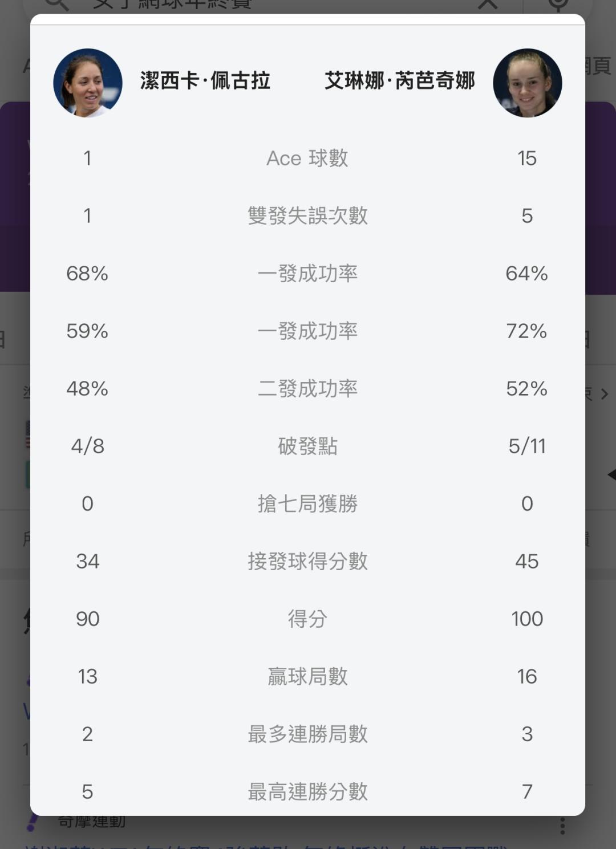Tap Elena Rybakina's circular player photo
This screenshot has width=616, height=849.
click(527, 83)
